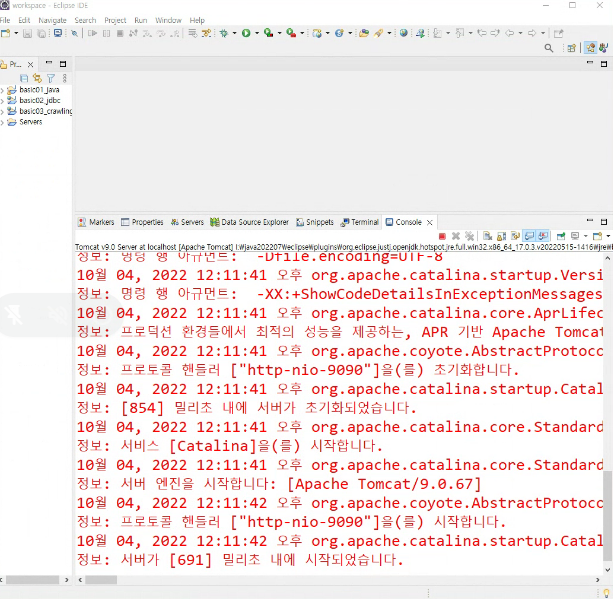Open the Window menu

[168, 20]
